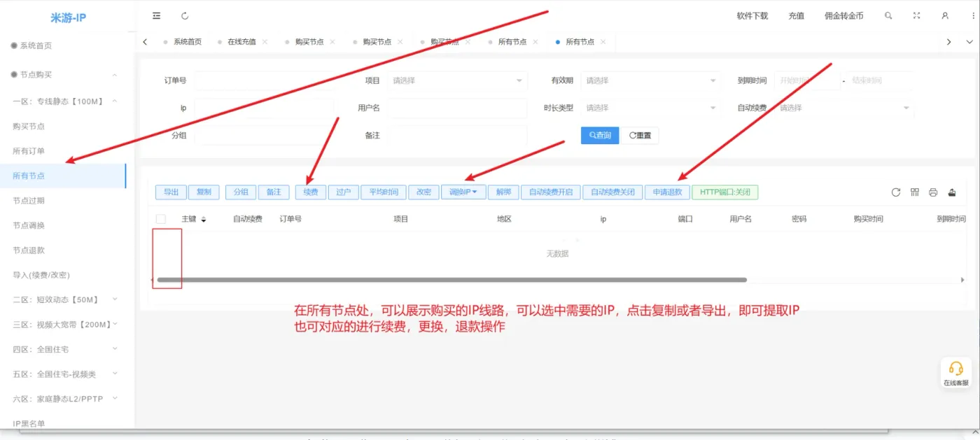Click the table export icon next to print
Screen dimensions: 980x440
click(x=952, y=192)
